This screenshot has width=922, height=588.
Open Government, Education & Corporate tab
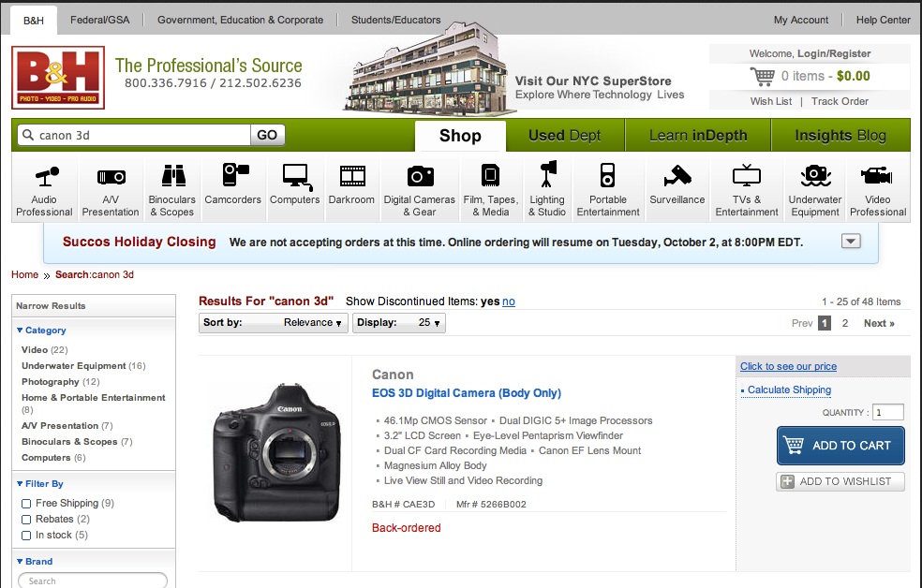[x=240, y=20]
